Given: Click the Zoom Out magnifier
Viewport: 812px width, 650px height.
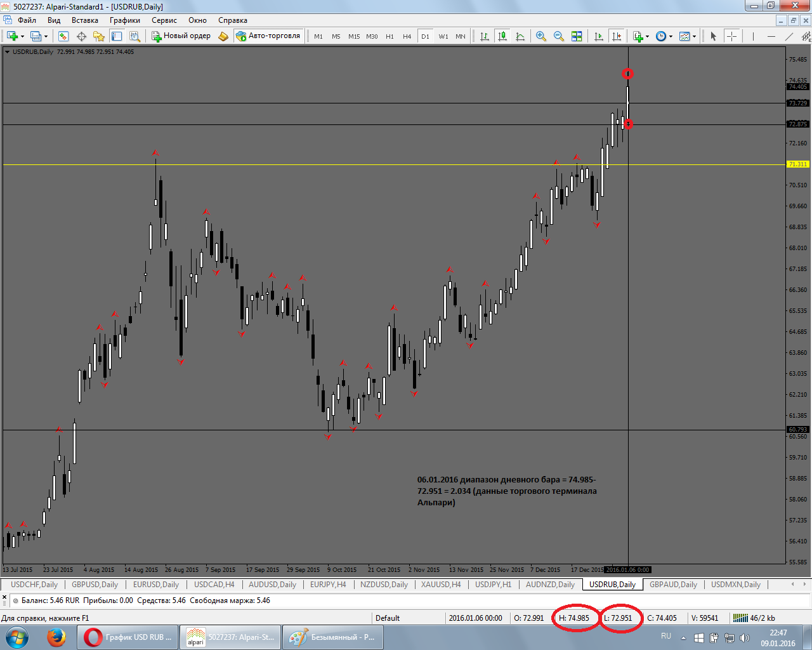Looking at the screenshot, I should tap(559, 36).
